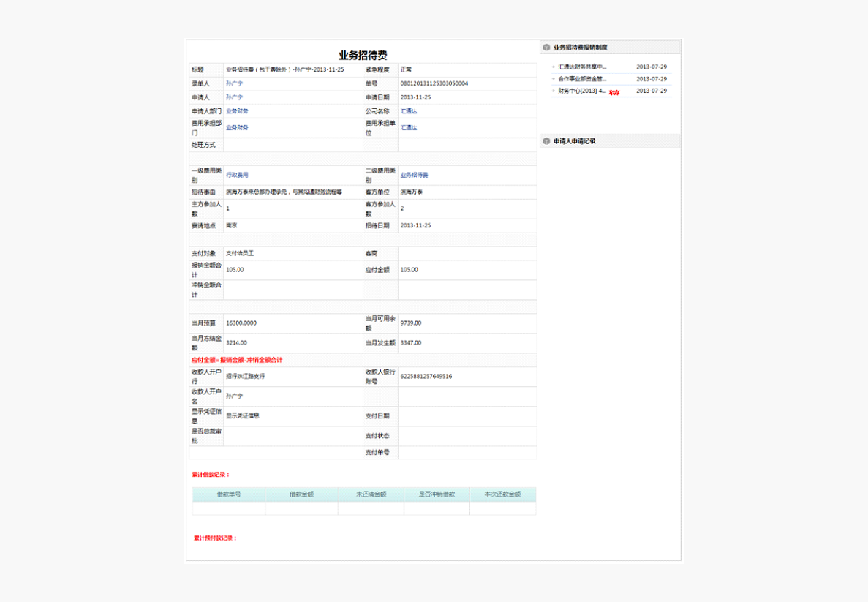Screen dimensions: 868x602
Task: Click the 借款单号 column header
Action: 229,494
